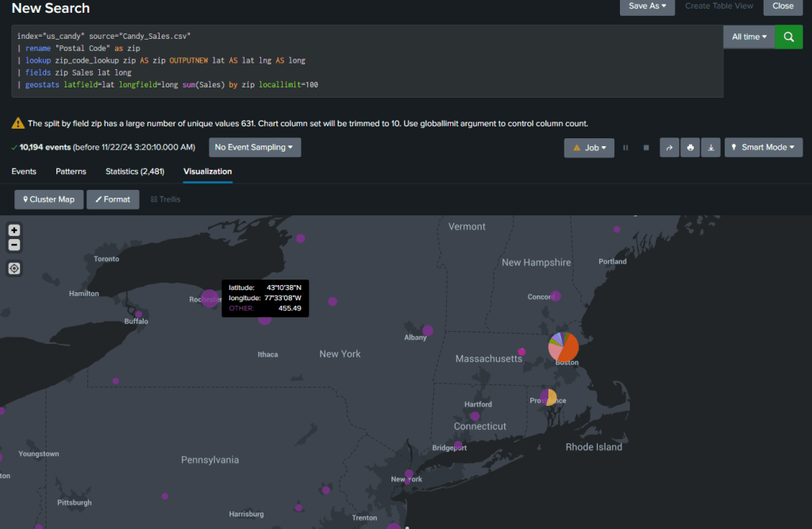Expand the Smart Mode selector
Viewport: 812px width, 529px height.
(764, 148)
